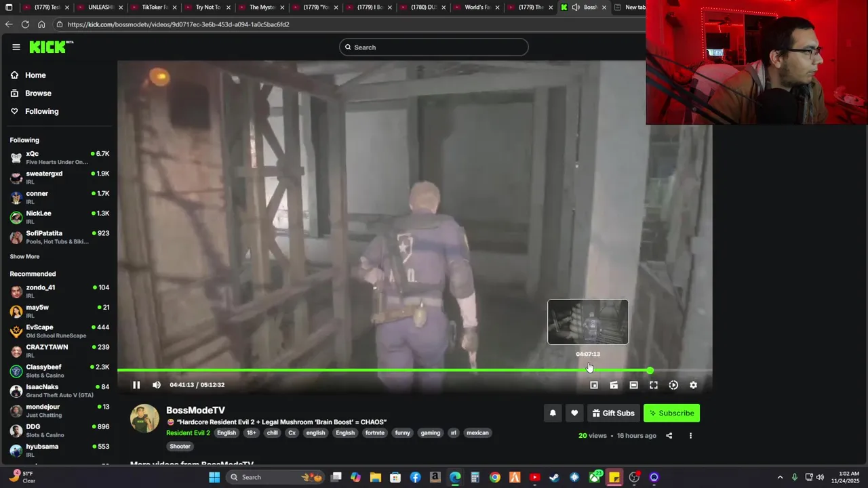Open the Windows Start menu
The height and width of the screenshot is (488, 868).
(214, 477)
